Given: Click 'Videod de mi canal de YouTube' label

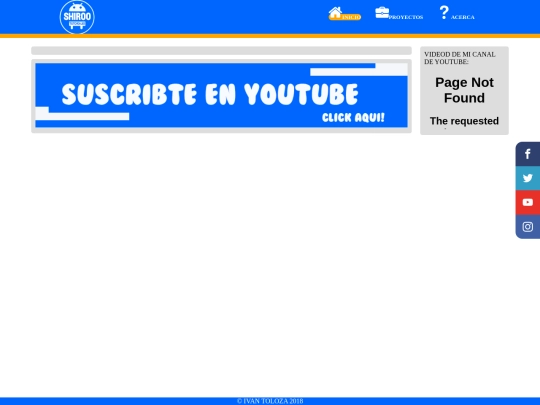Looking at the screenshot, I should [460, 58].
